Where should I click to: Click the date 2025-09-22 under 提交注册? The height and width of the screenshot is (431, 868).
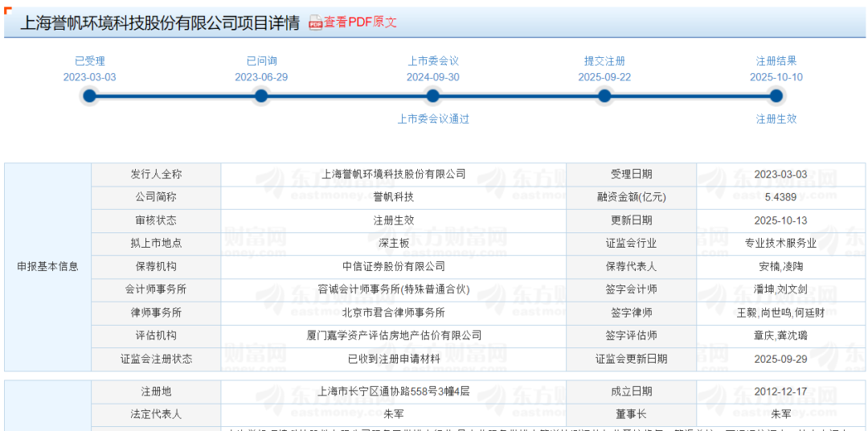(604, 77)
